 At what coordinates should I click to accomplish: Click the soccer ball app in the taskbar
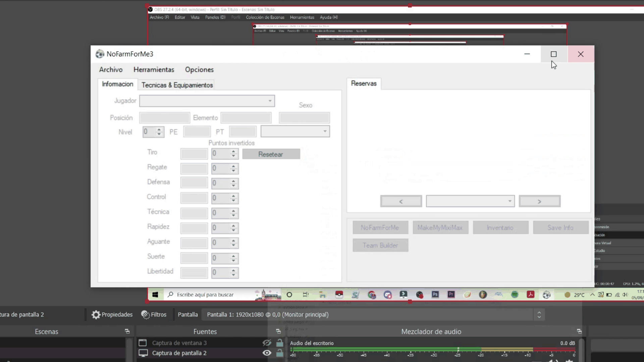546,295
